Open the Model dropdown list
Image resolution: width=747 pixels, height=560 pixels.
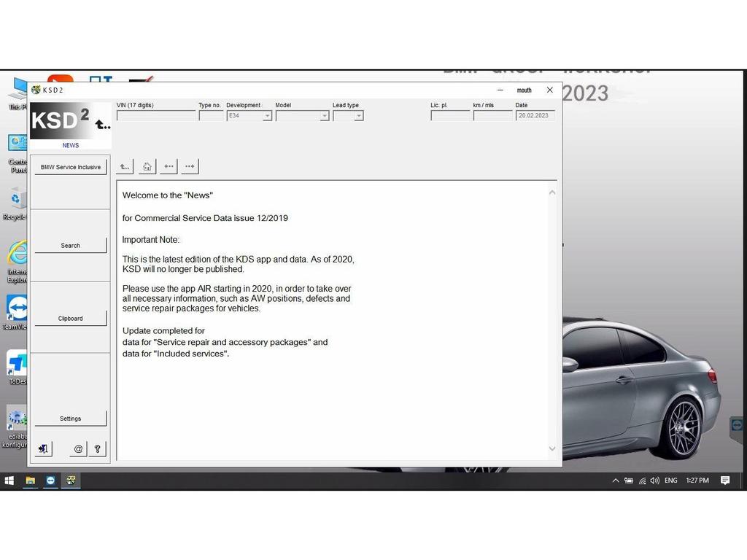[x=324, y=116]
